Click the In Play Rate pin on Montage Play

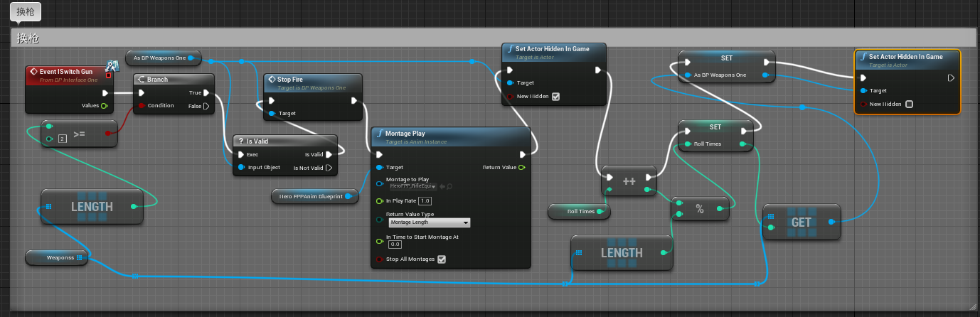pos(379,201)
